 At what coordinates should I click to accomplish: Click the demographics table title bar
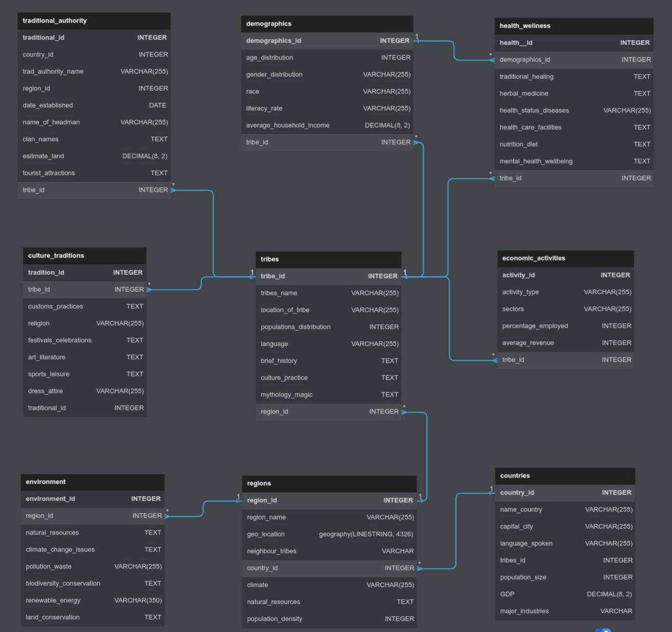click(x=327, y=24)
